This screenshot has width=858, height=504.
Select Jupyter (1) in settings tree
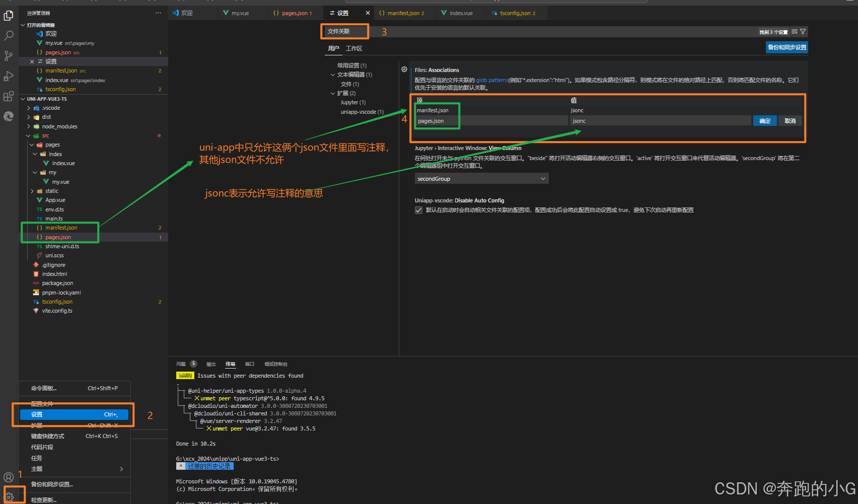[353, 103]
